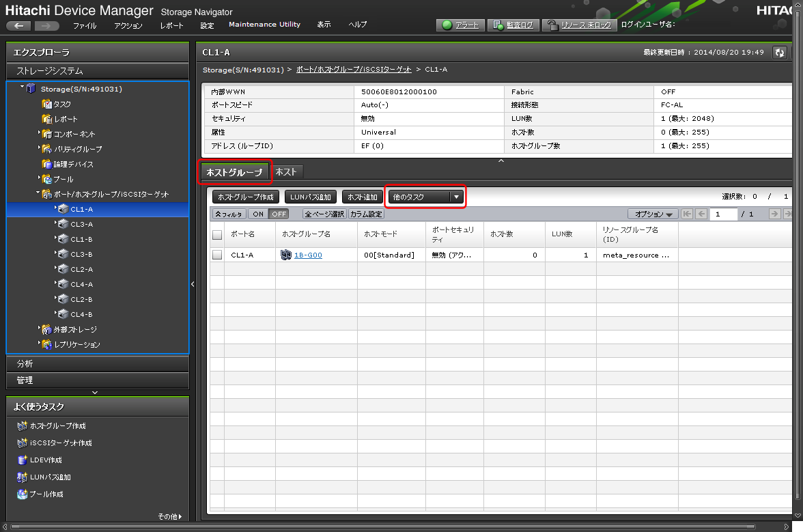The image size is (803, 532).
Task: Switch the filter toggle to ON
Action: tap(257, 214)
